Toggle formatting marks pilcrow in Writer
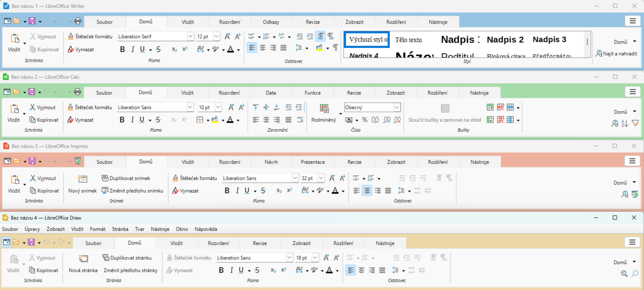 pos(336,48)
